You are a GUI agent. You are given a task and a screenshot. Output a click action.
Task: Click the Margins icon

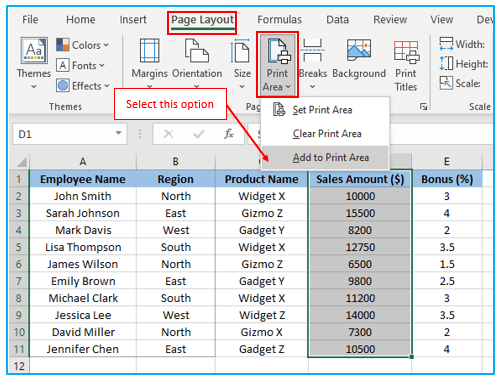coord(149,51)
